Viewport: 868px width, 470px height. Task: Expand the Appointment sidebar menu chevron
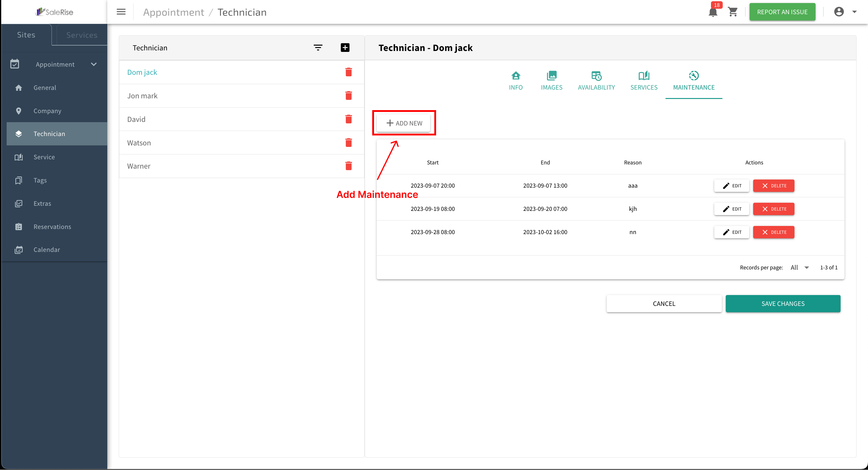pos(94,64)
